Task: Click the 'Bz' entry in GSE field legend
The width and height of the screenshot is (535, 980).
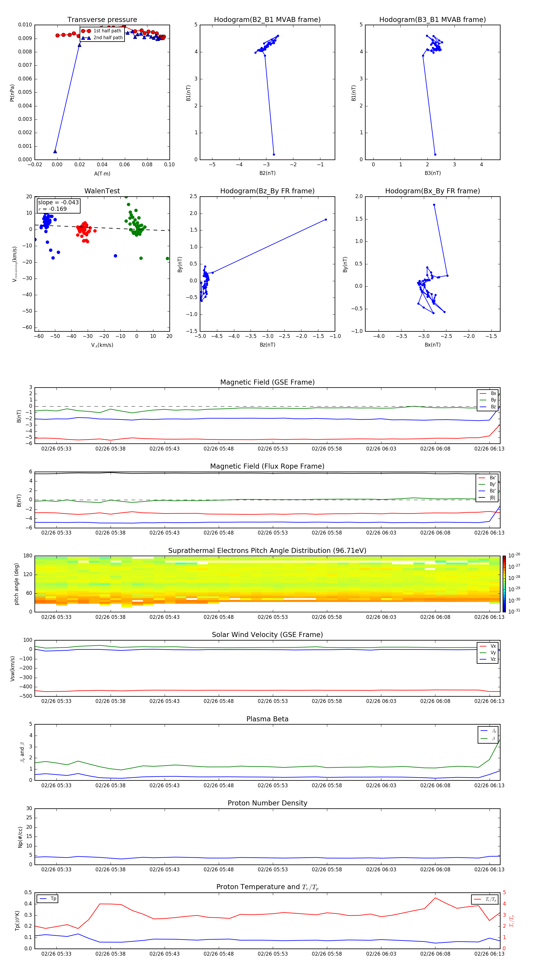Action: (x=488, y=407)
